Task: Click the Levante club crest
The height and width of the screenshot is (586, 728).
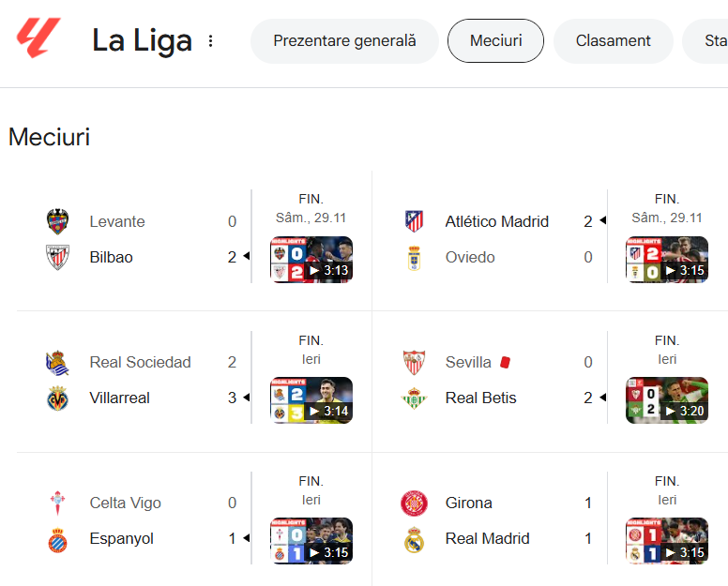Action: (x=58, y=221)
